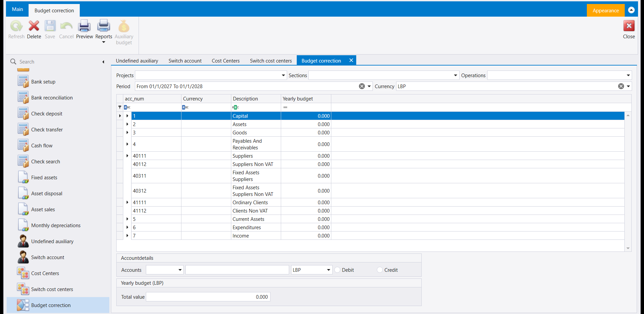Click the Appearance button
The width and height of the screenshot is (644, 314).
pyautogui.click(x=605, y=11)
